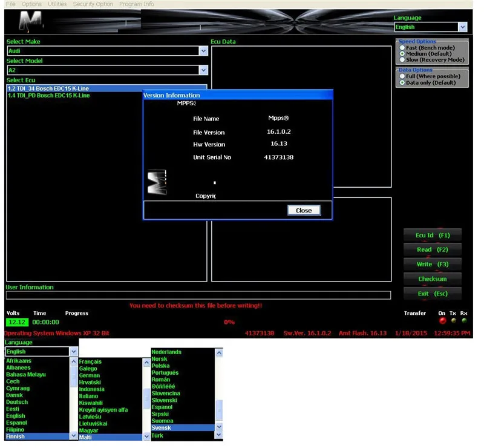Viewport: 484px width, 448px height.
Task: Choose Galego from language list
Action: [x=88, y=369]
